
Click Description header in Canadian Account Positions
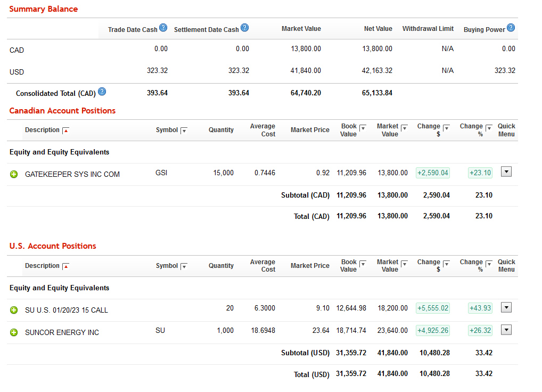(42, 130)
